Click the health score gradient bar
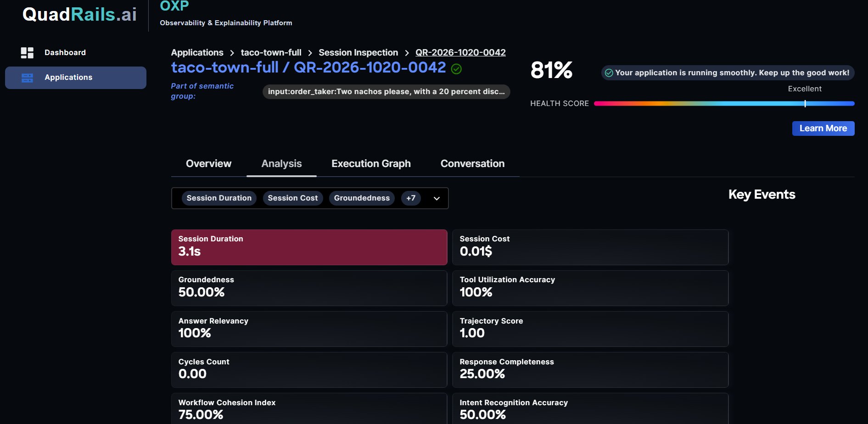 click(724, 104)
